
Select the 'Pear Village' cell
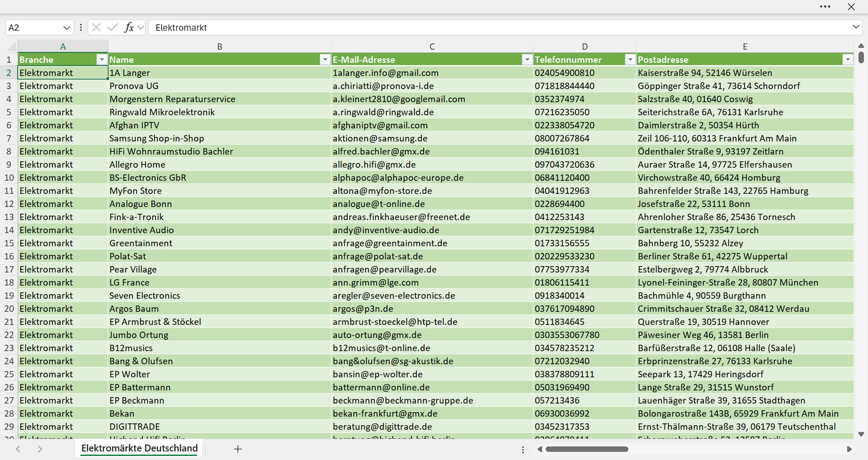point(219,270)
